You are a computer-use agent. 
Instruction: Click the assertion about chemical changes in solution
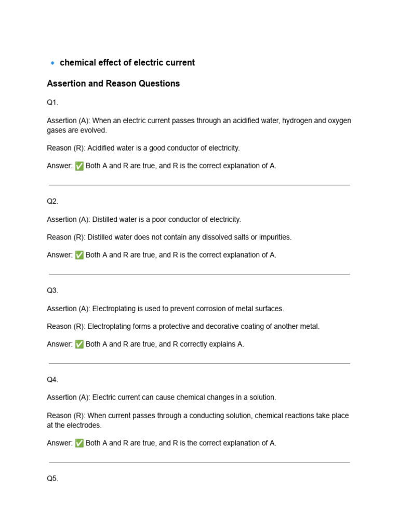pos(162,397)
